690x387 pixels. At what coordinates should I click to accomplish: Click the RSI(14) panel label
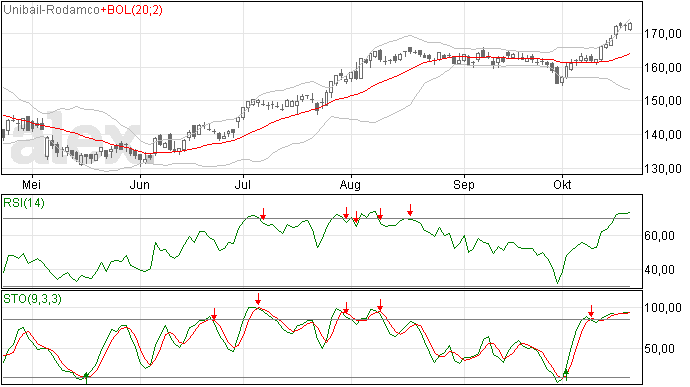[x=24, y=203]
